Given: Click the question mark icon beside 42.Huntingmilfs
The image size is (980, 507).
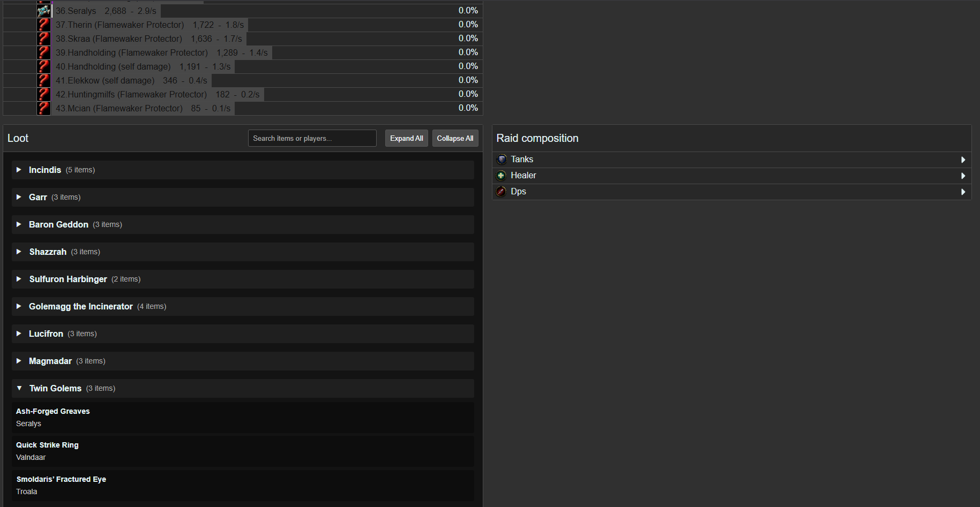Looking at the screenshot, I should click(44, 94).
